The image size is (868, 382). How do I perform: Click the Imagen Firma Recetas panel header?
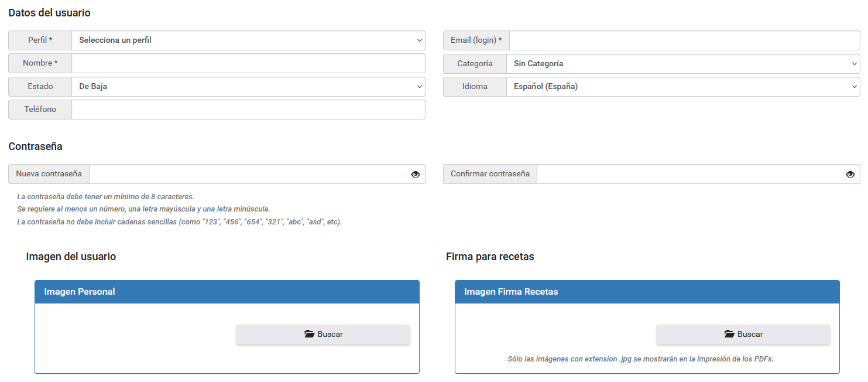pyautogui.click(x=647, y=292)
